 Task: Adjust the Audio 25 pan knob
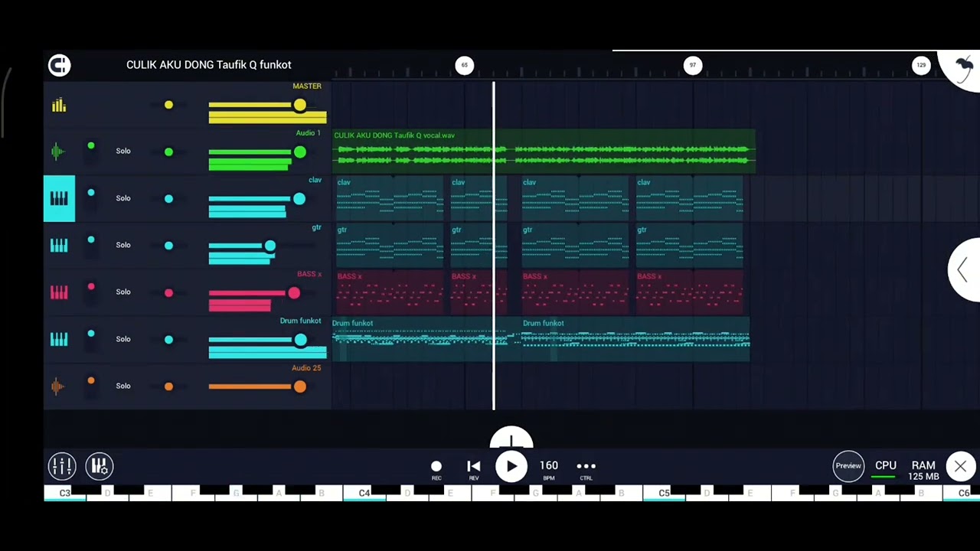pyautogui.click(x=168, y=386)
